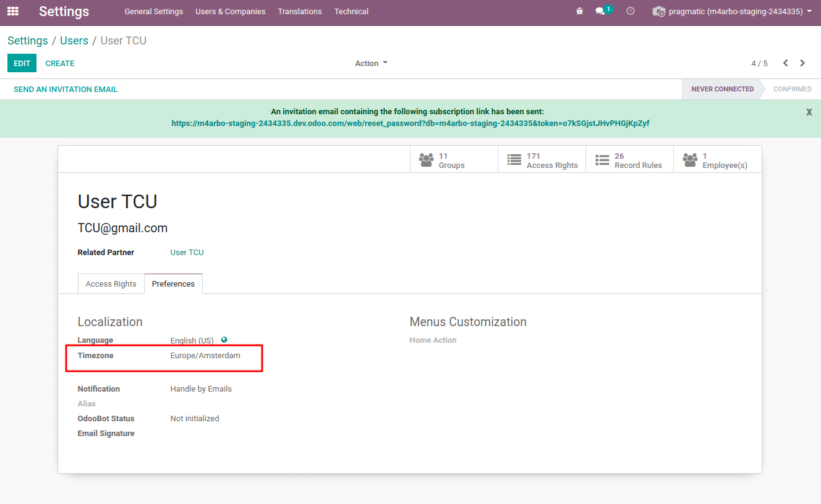Click the Handle by Emails value
Image resolution: width=821 pixels, height=504 pixels.
201,389
